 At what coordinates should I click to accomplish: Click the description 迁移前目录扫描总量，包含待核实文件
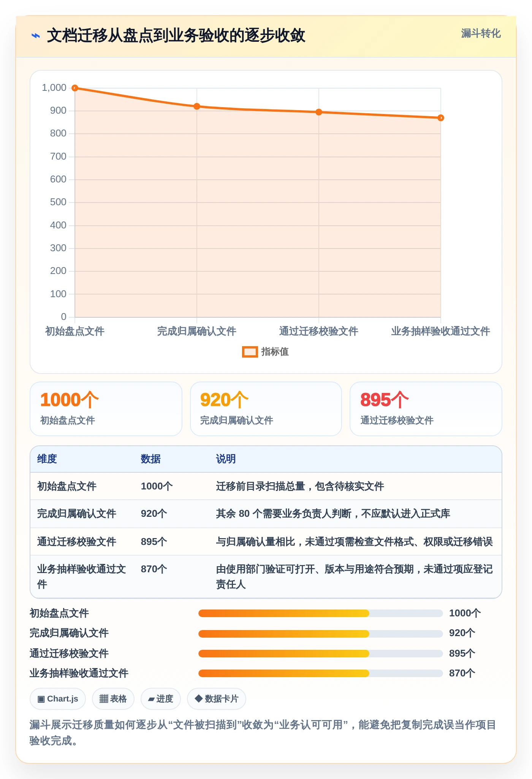[300, 486]
